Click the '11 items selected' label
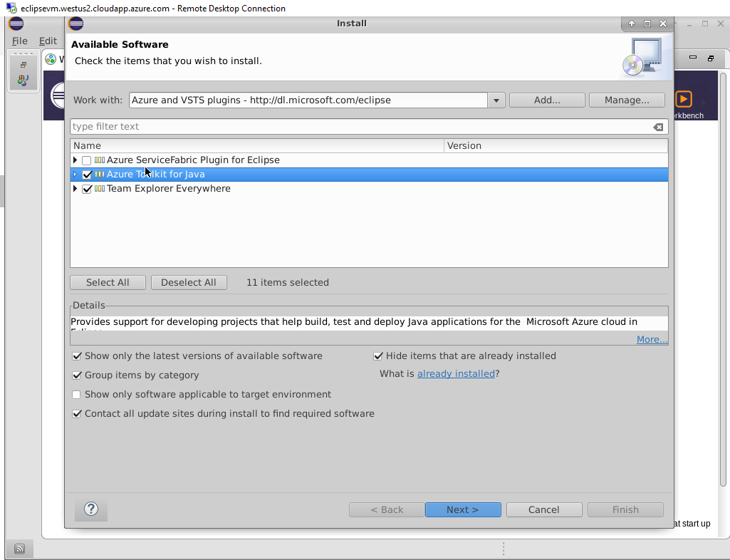The image size is (730, 560). [x=288, y=282]
